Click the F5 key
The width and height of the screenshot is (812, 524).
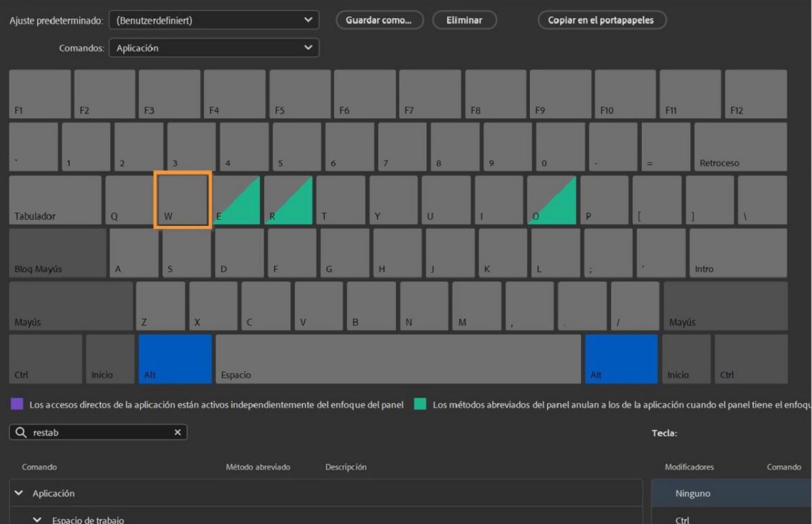(x=300, y=94)
